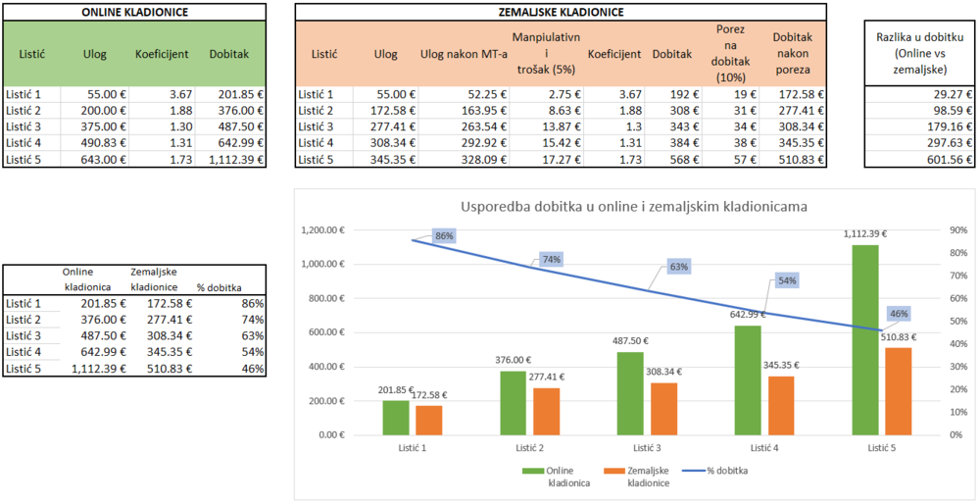Screen dimensions: 980x504
Task: Select the 46% data label on the chart
Action: [x=899, y=314]
